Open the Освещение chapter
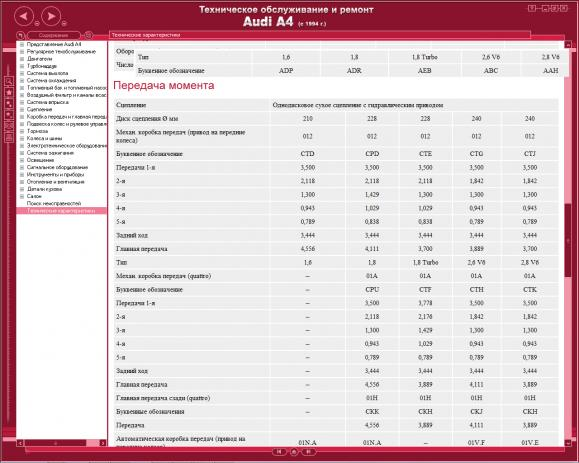 40,160
